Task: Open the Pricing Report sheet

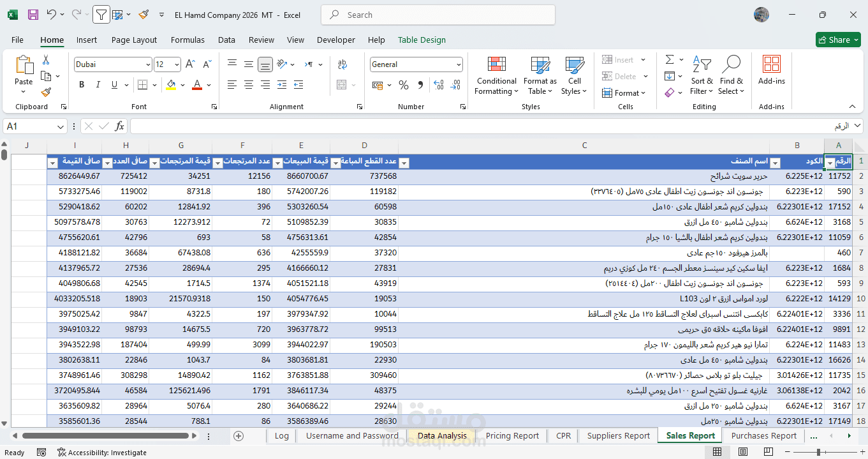Action: [512, 435]
